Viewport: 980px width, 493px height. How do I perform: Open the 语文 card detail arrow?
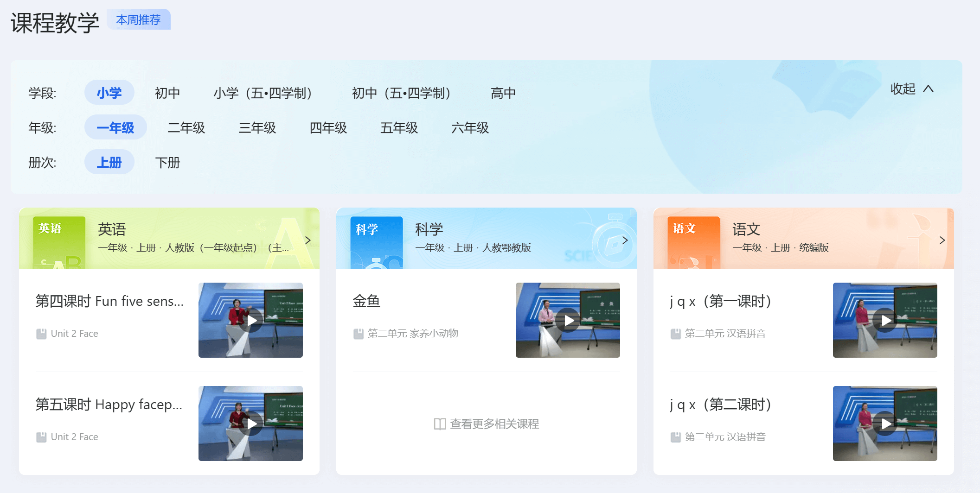coord(942,240)
